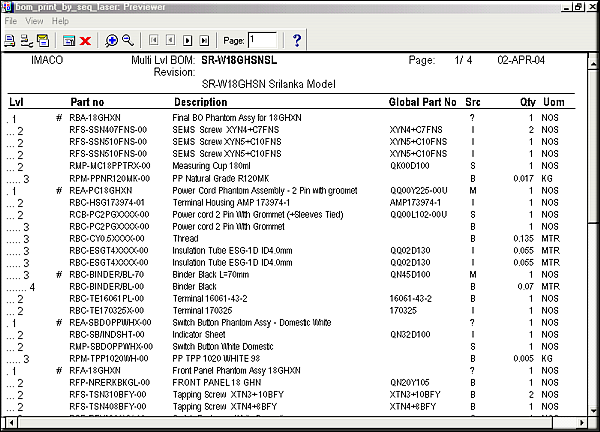Click the Global Part No column header
Viewport: 600px width, 432px height.
422,103
